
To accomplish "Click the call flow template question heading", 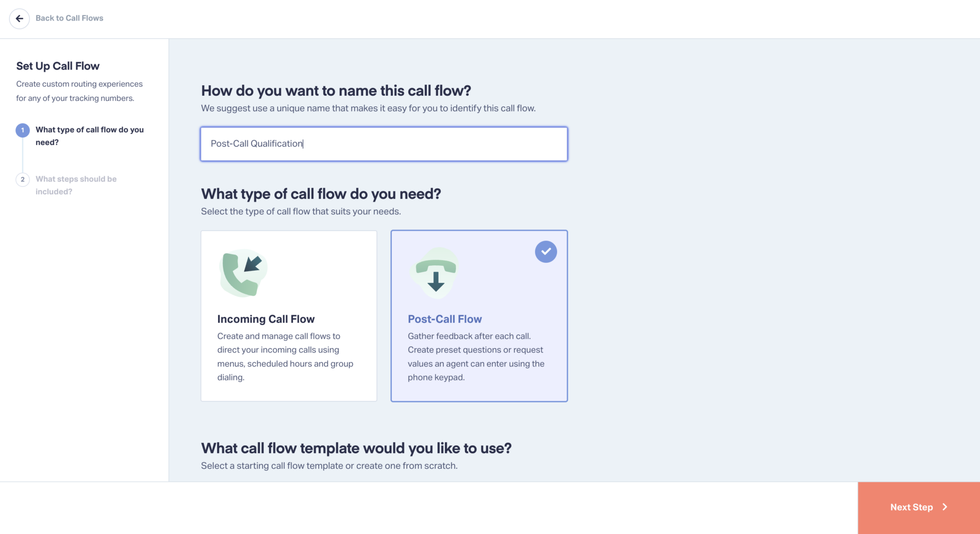I will 356,448.
